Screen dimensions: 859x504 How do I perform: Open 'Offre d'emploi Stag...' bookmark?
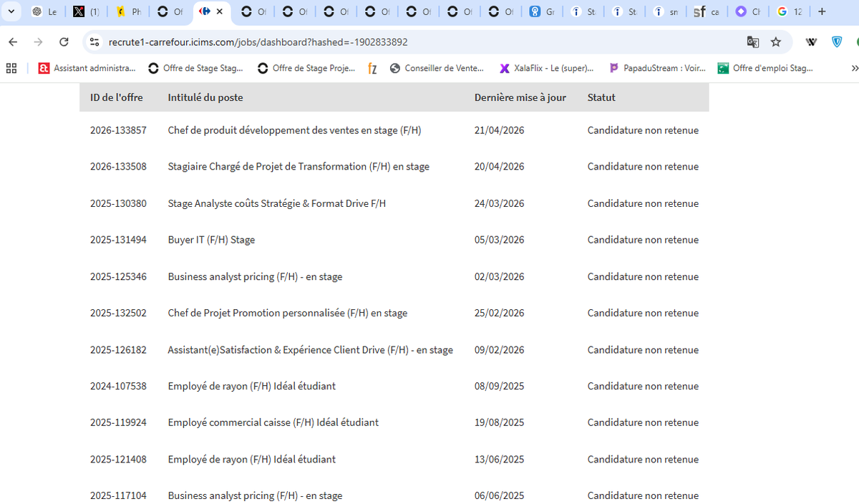point(766,69)
